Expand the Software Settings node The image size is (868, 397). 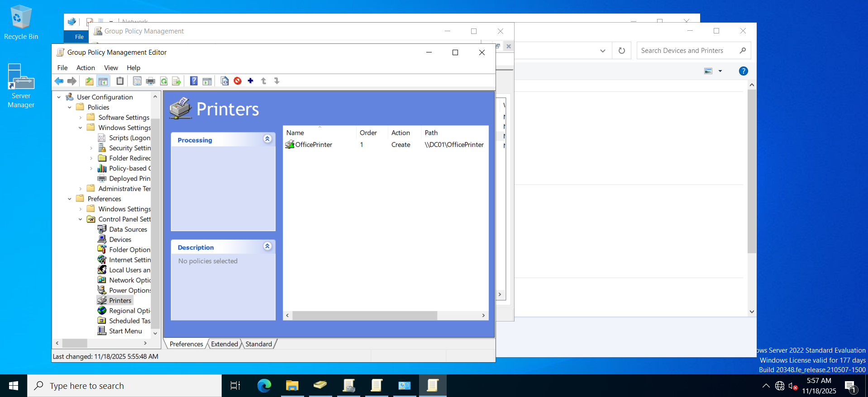coord(81,118)
